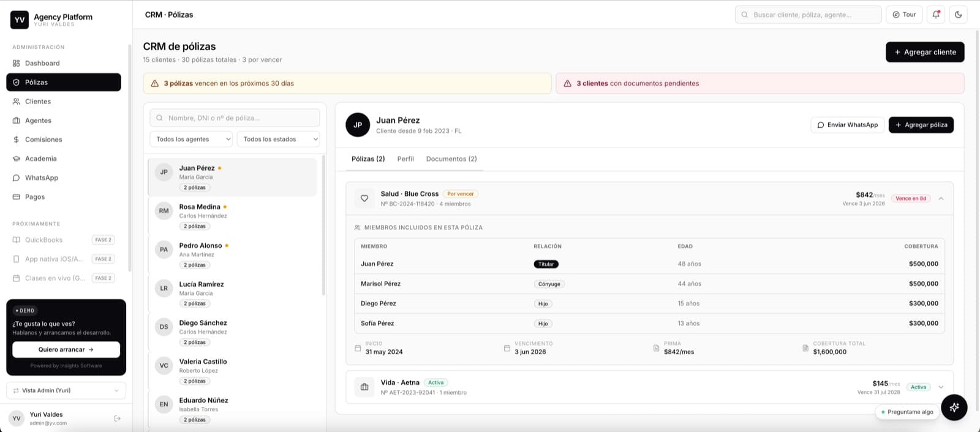Open the Academia section

pos(64,158)
